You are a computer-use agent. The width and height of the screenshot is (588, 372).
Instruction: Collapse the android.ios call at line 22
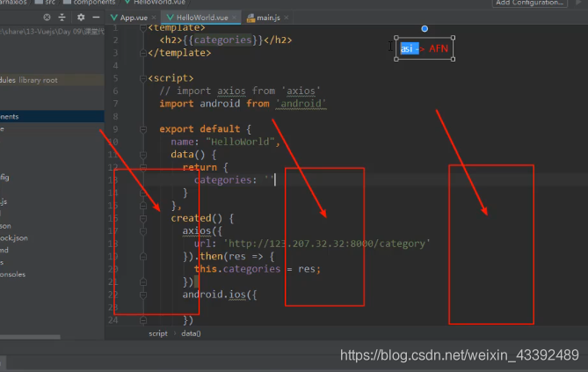pyautogui.click(x=143, y=295)
